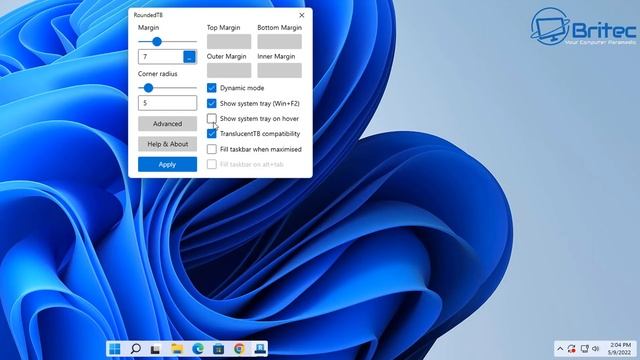The height and width of the screenshot is (360, 640).
Task: Click the Apply button
Action: 167,164
